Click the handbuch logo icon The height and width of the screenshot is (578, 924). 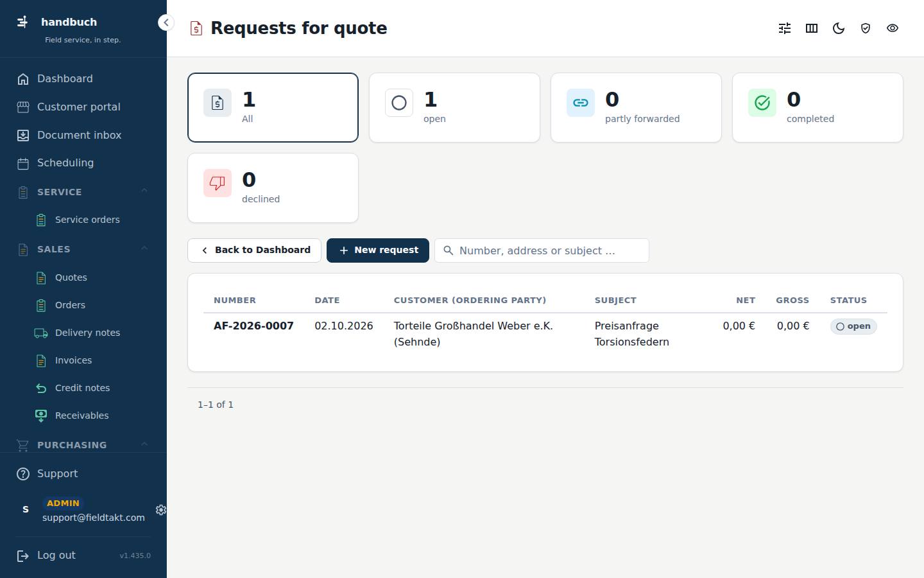pos(22,22)
